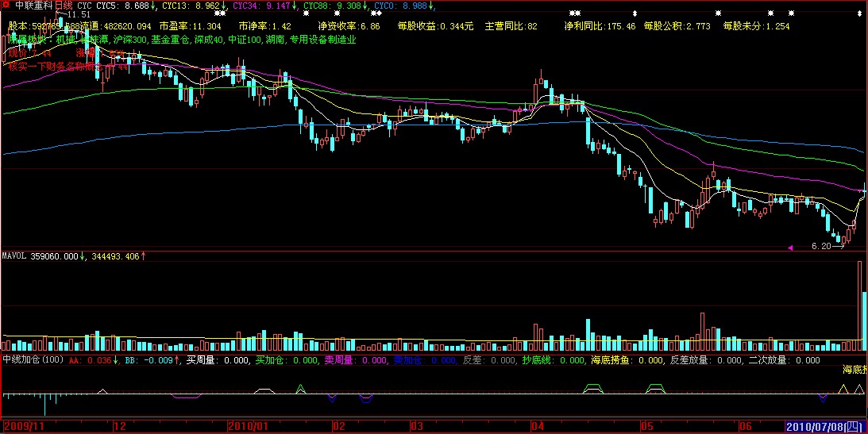Click the 11.51 high price label

(79, 14)
